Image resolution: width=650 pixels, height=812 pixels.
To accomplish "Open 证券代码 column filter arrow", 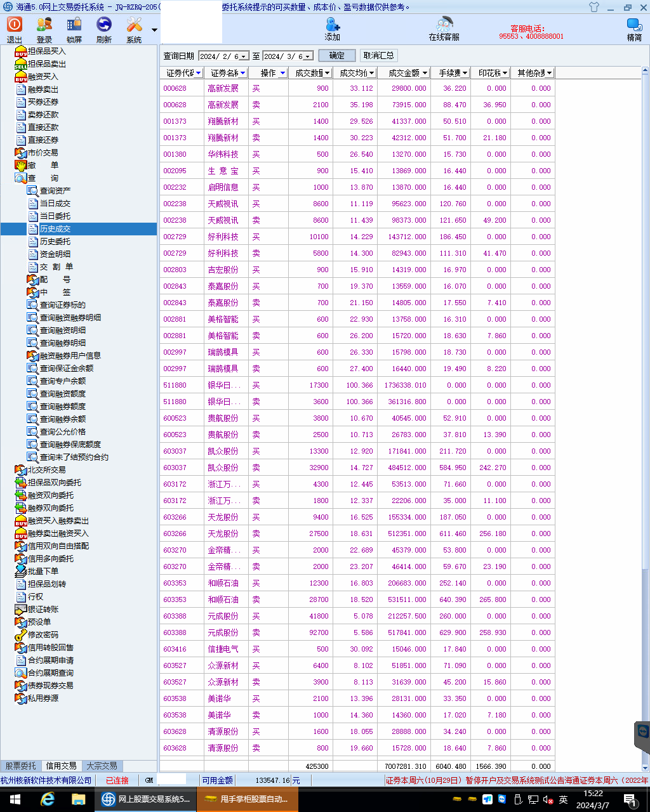I will click(x=198, y=73).
